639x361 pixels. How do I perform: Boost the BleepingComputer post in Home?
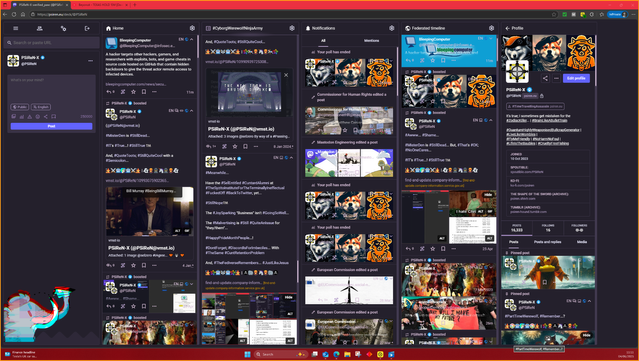click(123, 92)
